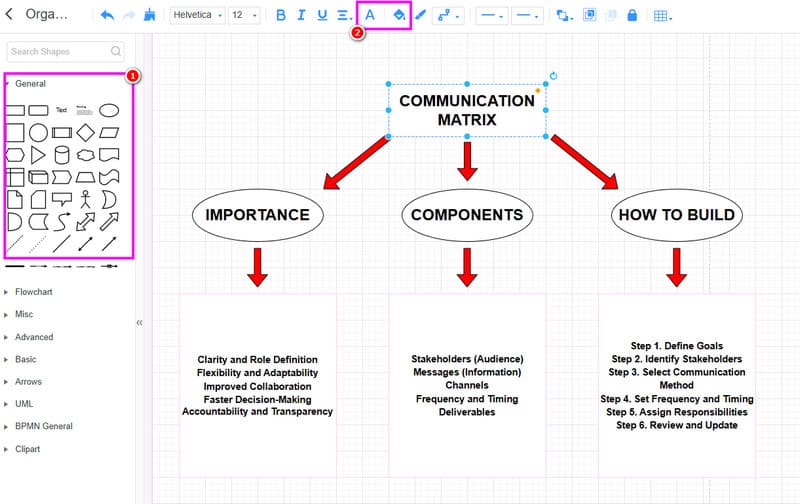
Task: Open the Helvetica font family dropdown
Action: [197, 15]
